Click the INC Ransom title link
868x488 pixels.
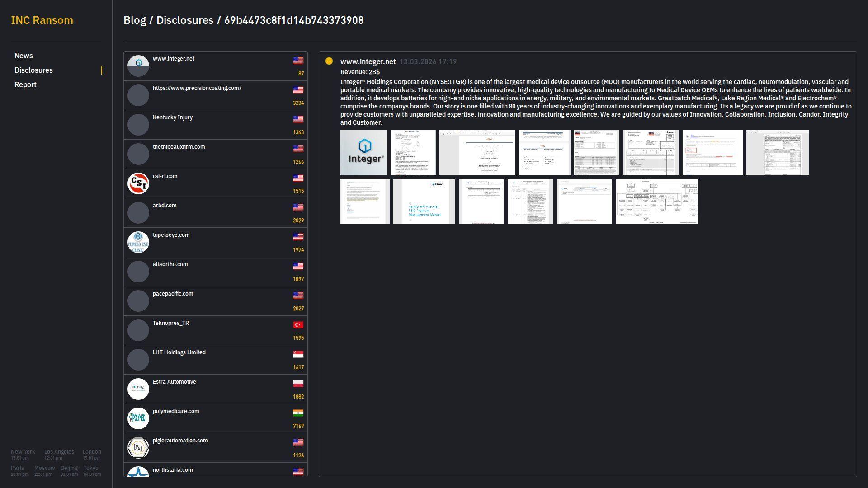pyautogui.click(x=42, y=20)
